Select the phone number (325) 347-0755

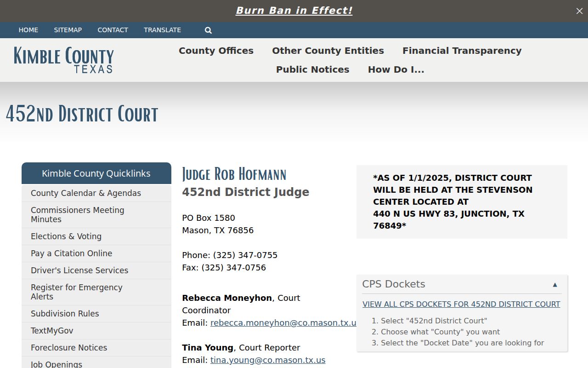245,255
